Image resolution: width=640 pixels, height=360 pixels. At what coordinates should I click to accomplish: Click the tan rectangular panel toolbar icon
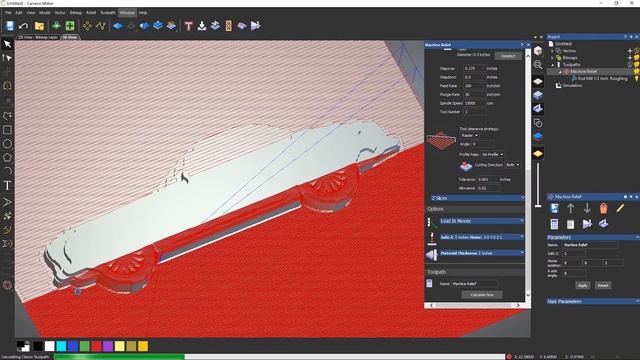point(229,26)
